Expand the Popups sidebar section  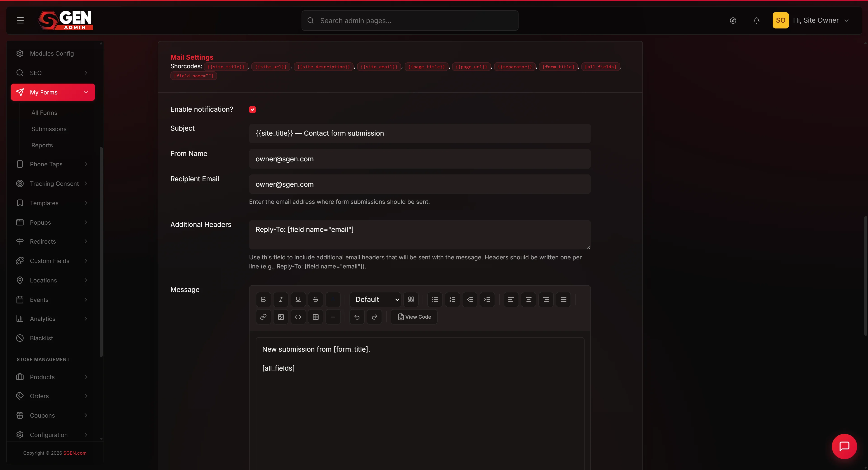(53, 222)
